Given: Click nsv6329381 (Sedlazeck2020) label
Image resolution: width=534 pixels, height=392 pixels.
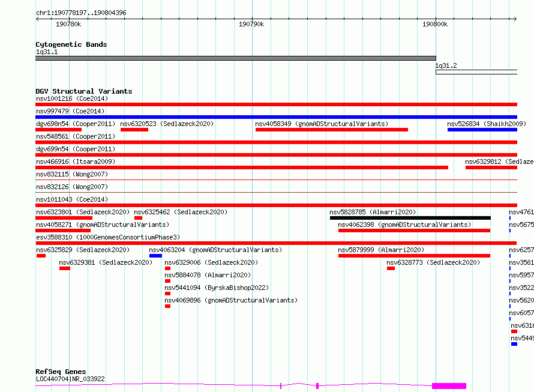Looking at the screenshot, I should pos(106,262).
